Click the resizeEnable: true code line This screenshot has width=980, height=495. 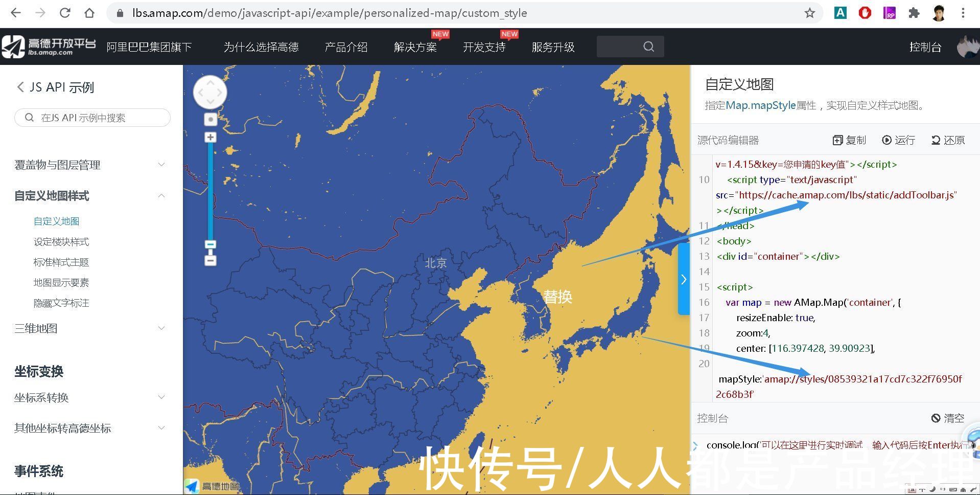tap(776, 318)
